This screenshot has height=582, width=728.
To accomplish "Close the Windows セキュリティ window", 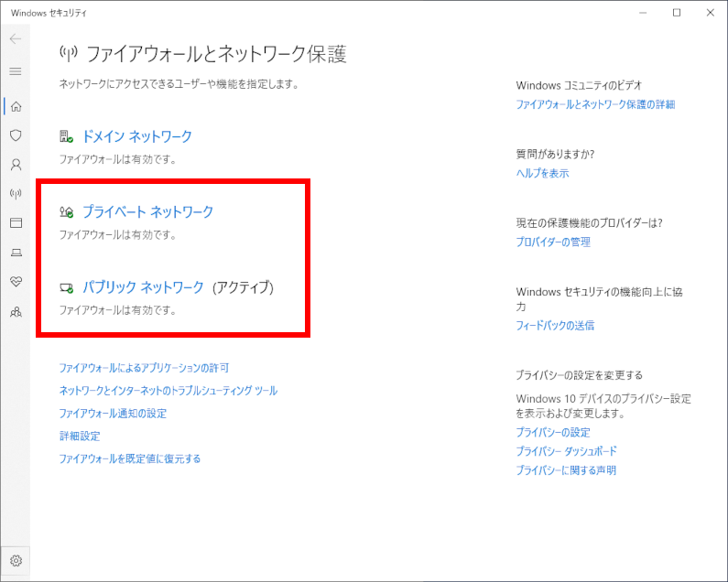I will [x=711, y=13].
